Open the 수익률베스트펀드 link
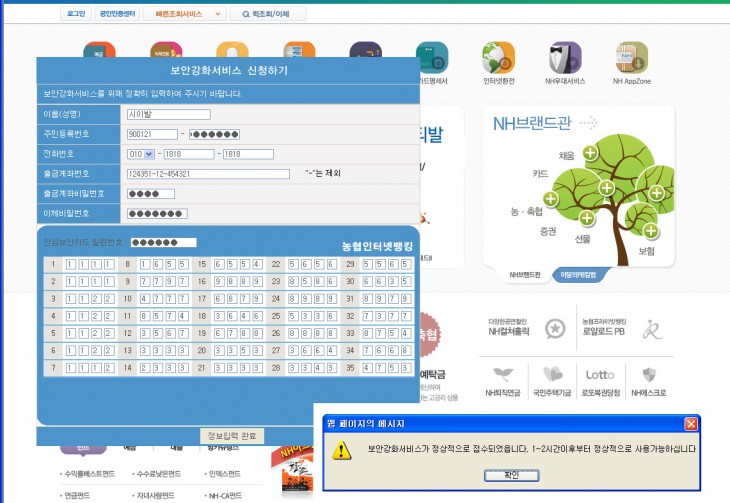This screenshot has height=503, width=730. click(89, 474)
